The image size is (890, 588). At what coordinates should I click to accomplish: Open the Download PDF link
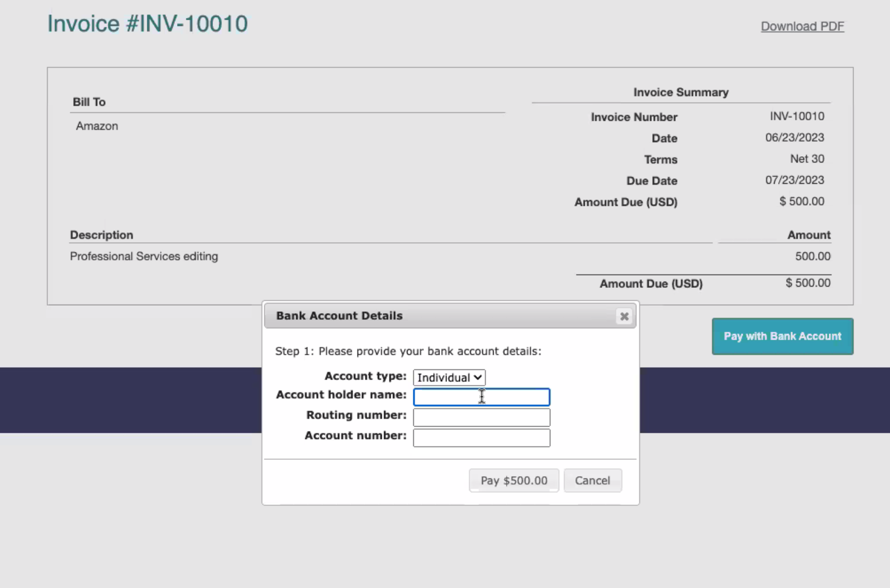[802, 26]
